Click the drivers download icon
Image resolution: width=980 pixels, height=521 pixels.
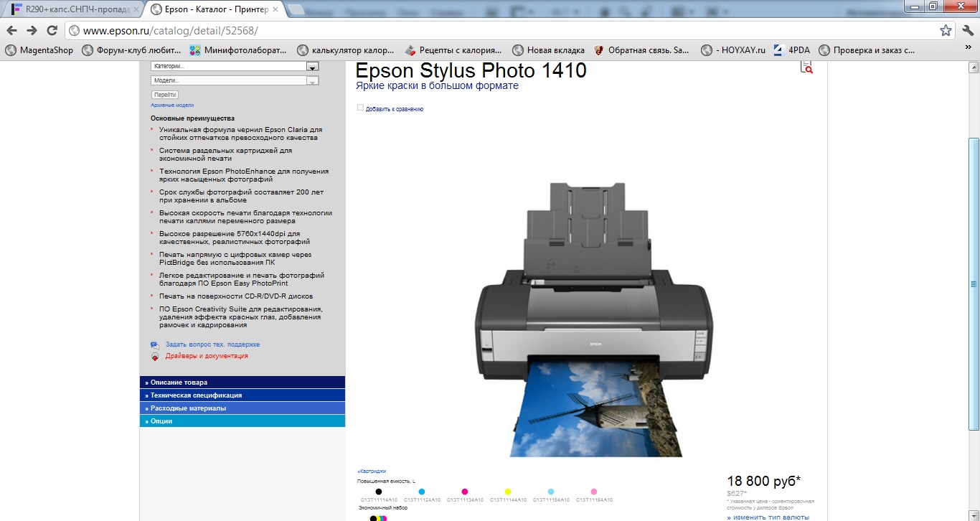pos(154,357)
